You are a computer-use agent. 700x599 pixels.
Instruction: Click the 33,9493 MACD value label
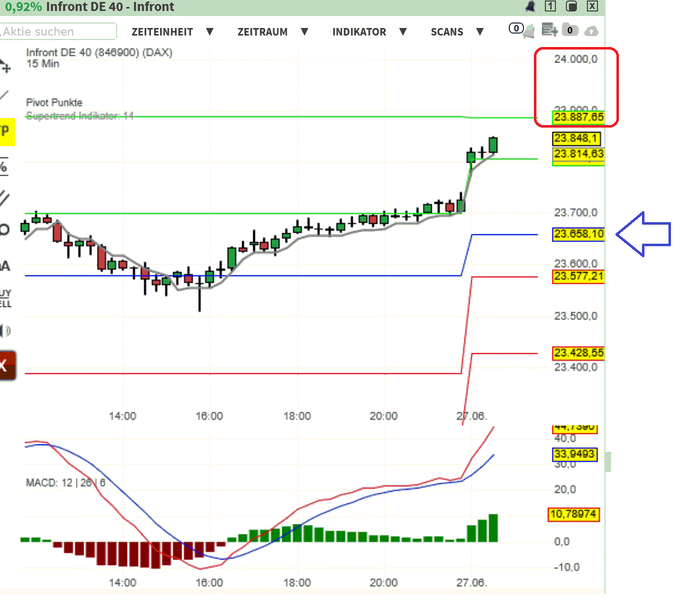click(574, 454)
